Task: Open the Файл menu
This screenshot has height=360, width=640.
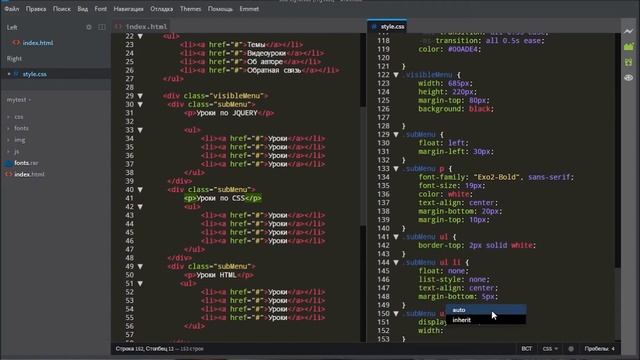Action: pos(11,9)
